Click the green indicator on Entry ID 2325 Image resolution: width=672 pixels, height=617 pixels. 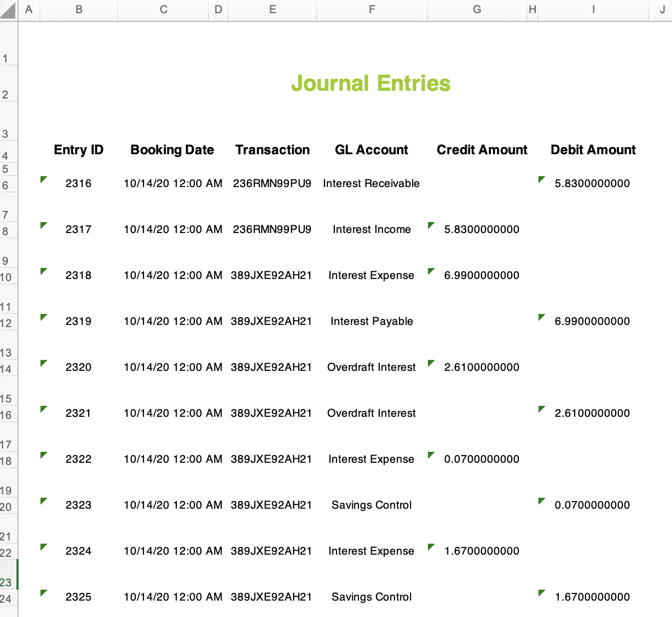coord(44,591)
